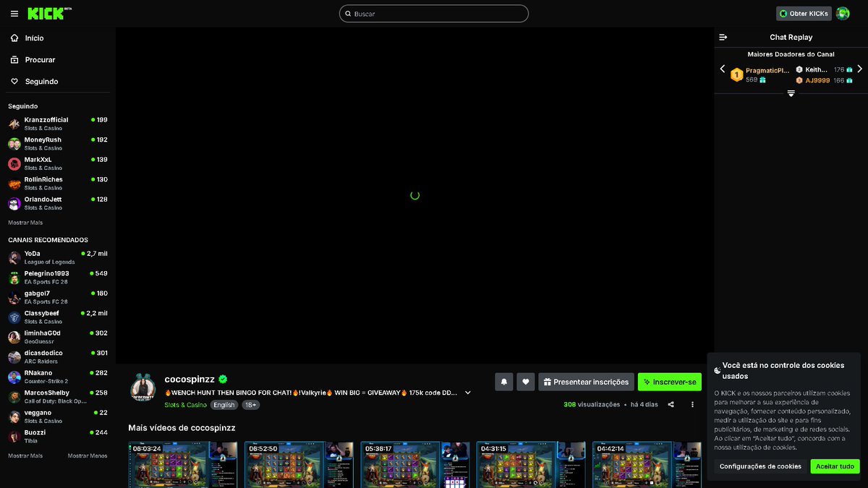
Task: Collapse the Chat Replay panel
Action: [723, 37]
